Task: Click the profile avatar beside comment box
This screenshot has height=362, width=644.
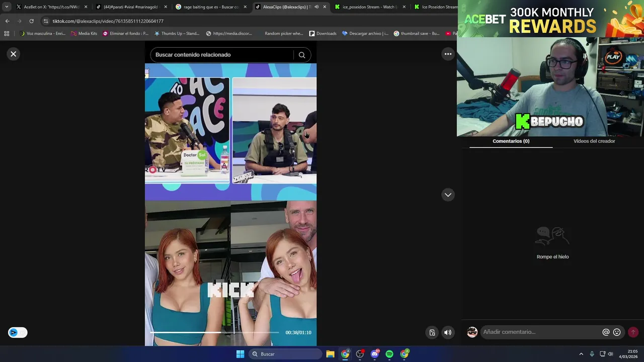Action: (x=472, y=332)
